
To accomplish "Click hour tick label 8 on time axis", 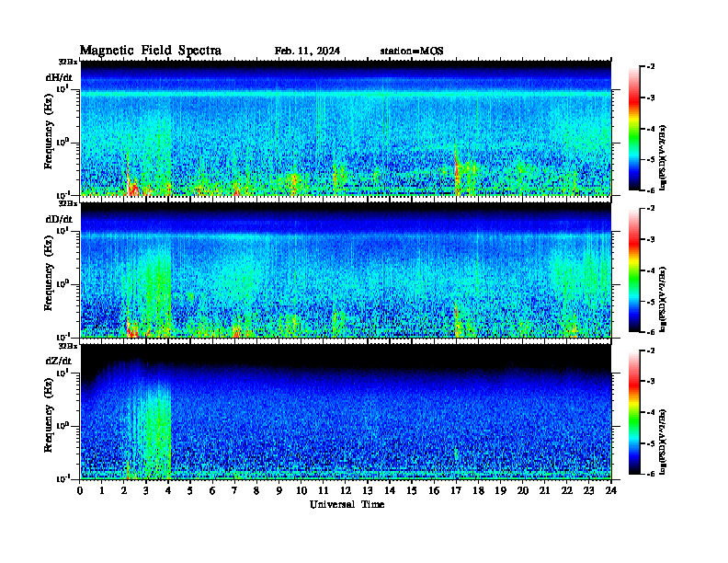I will (x=256, y=490).
